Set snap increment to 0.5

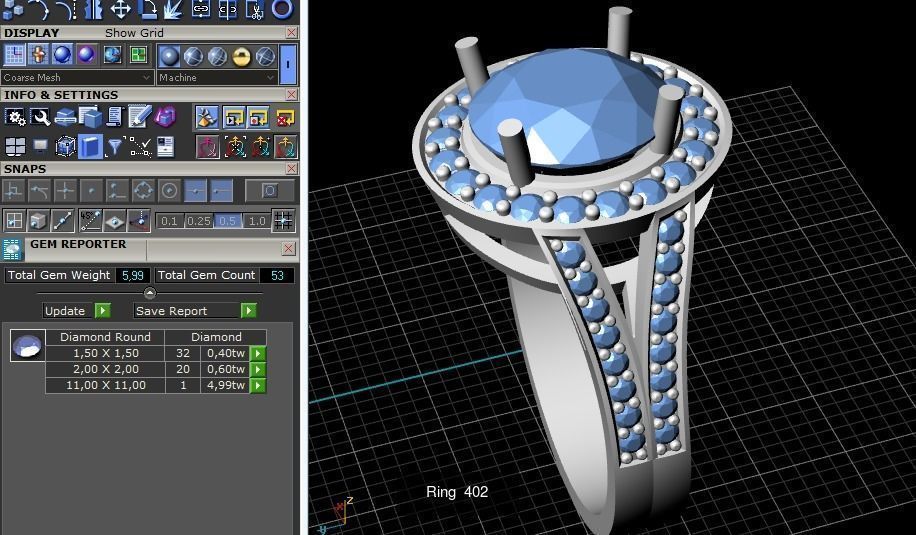(x=227, y=221)
